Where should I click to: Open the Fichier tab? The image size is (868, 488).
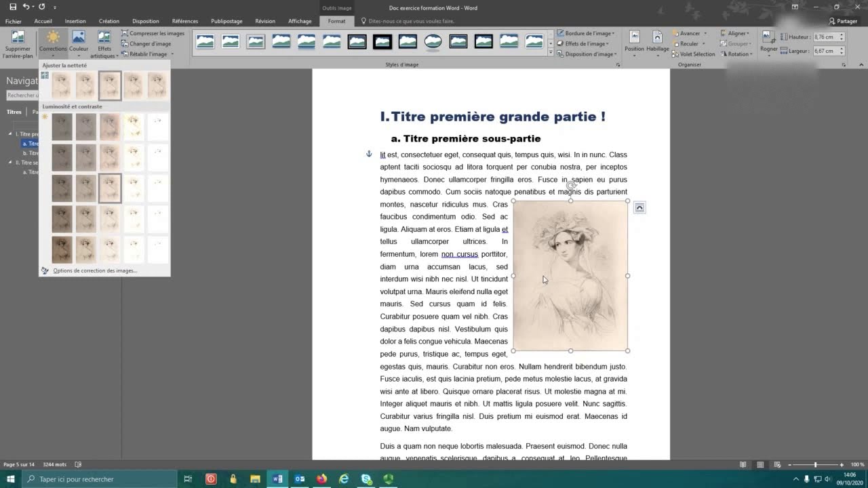point(14,21)
